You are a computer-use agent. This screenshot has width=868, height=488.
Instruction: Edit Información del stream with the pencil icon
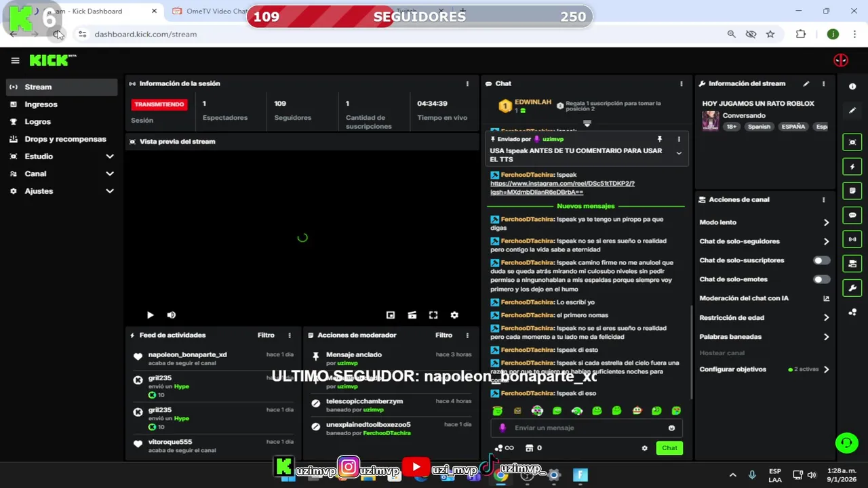click(x=806, y=84)
